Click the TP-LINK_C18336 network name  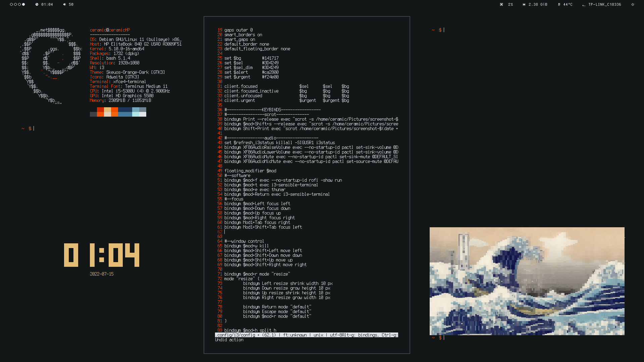coord(604,4)
